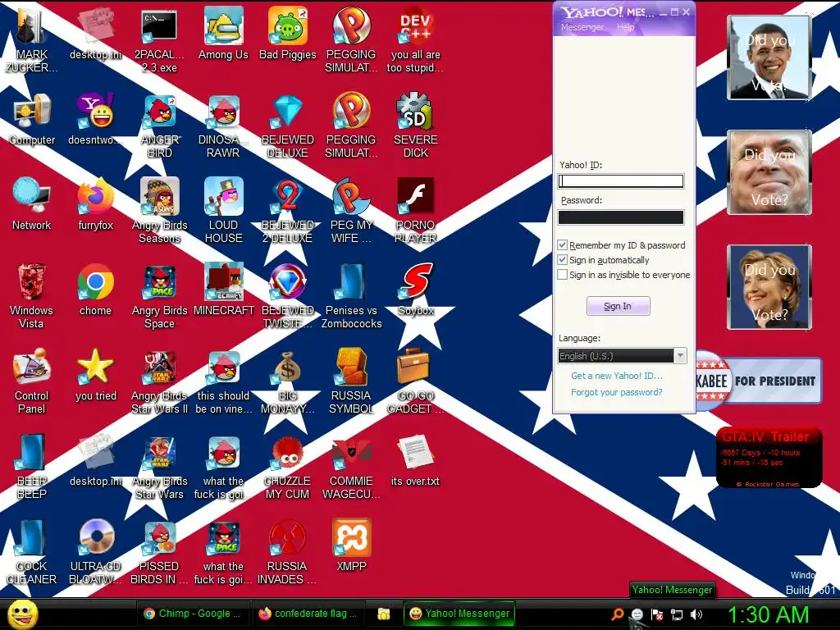Click the Sign In button
This screenshot has height=630, width=840.
pos(619,306)
